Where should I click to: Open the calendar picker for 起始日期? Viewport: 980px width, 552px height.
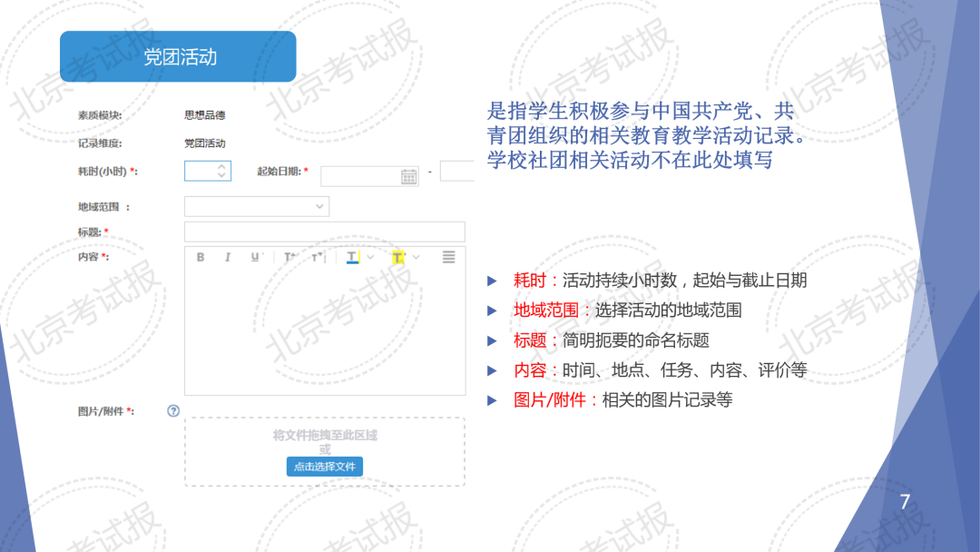pos(409,176)
